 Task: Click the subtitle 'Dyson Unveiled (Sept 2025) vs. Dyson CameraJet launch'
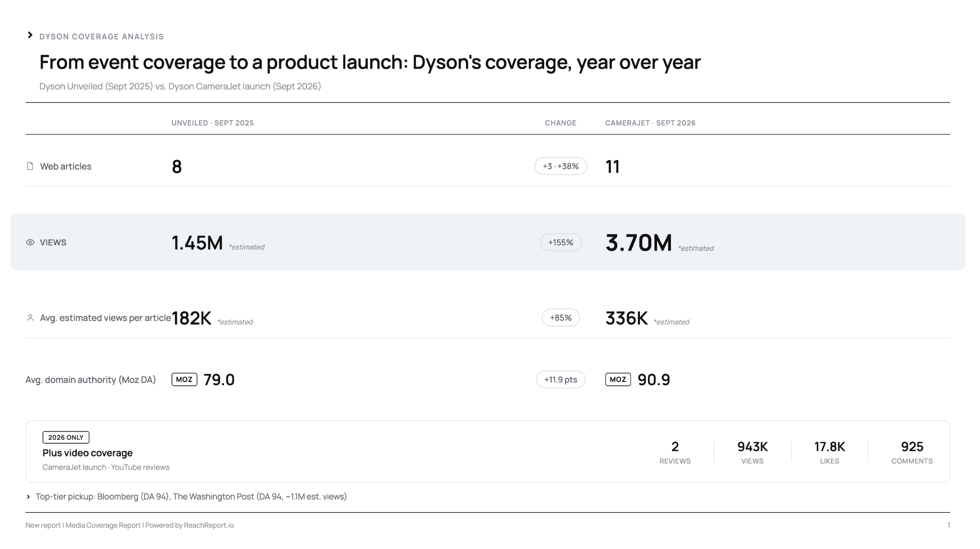pyautogui.click(x=180, y=86)
